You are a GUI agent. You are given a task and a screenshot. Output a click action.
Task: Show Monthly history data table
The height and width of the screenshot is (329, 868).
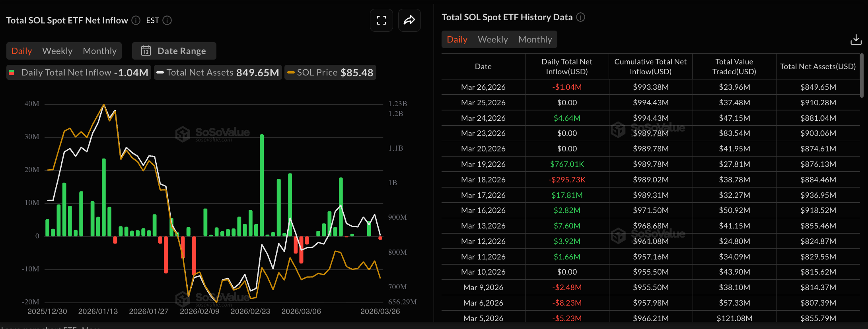(x=535, y=39)
